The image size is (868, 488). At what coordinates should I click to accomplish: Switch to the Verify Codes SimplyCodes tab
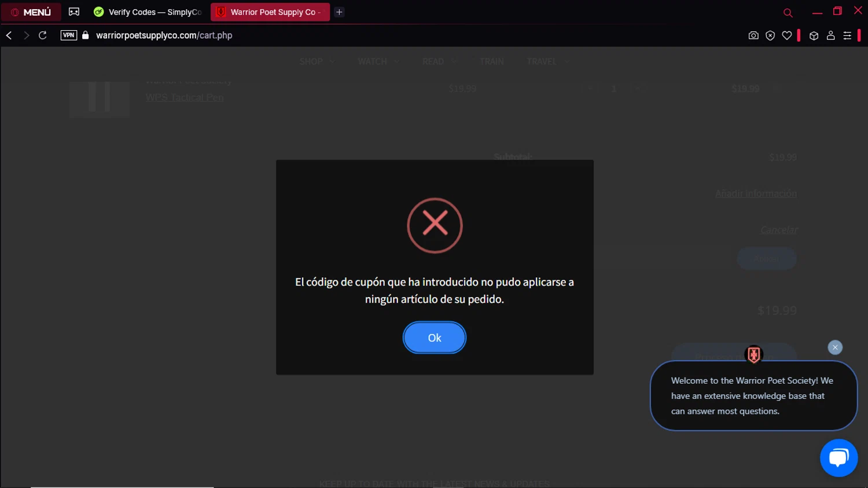[x=148, y=12]
